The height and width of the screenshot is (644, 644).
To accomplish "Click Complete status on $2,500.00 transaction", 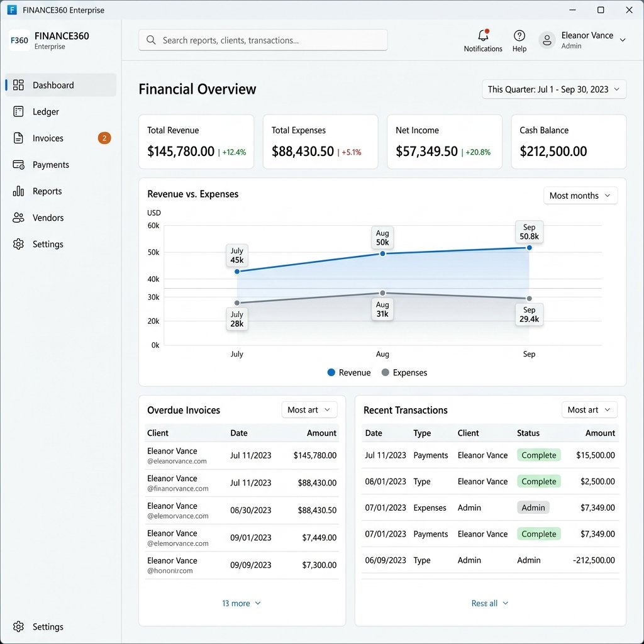I will click(x=538, y=481).
